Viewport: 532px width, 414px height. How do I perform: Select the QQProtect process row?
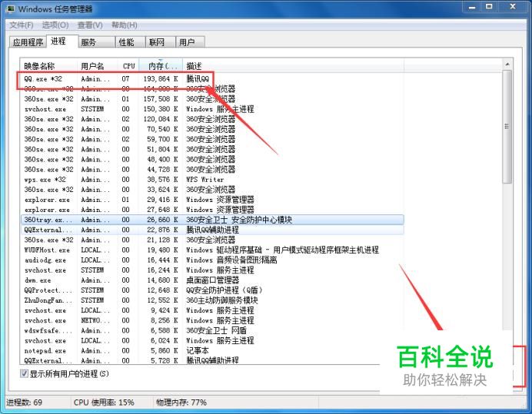[212, 290]
